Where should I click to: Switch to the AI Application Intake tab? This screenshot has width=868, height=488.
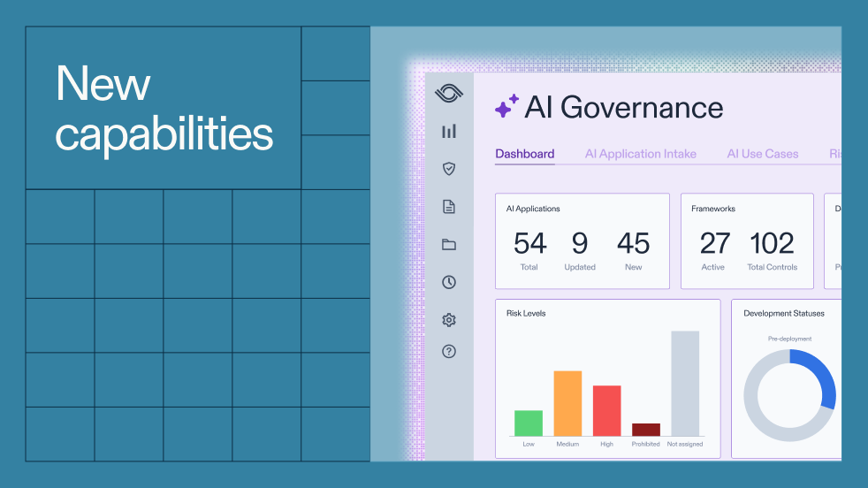(641, 154)
